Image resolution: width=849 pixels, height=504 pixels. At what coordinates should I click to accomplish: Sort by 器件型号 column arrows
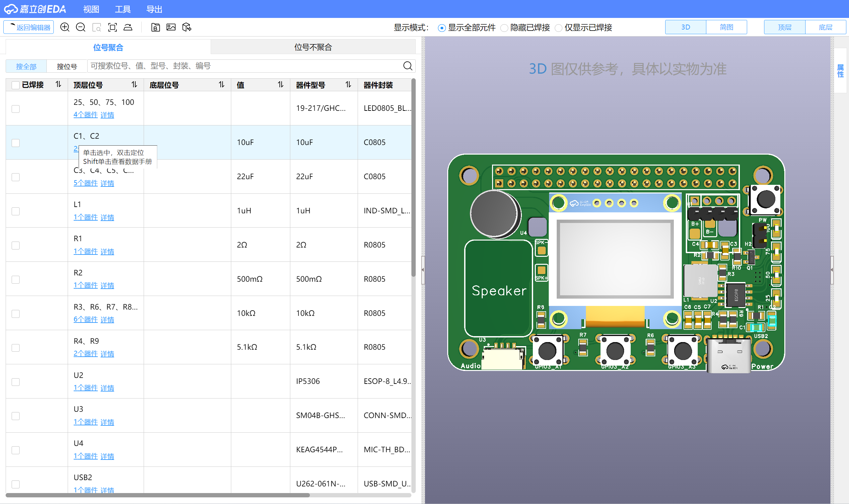coord(348,84)
